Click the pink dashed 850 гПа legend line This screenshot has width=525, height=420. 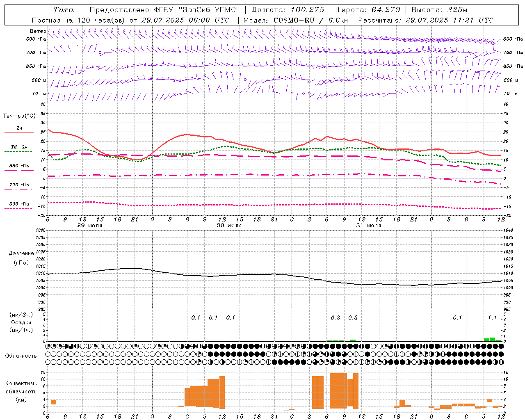point(19,170)
